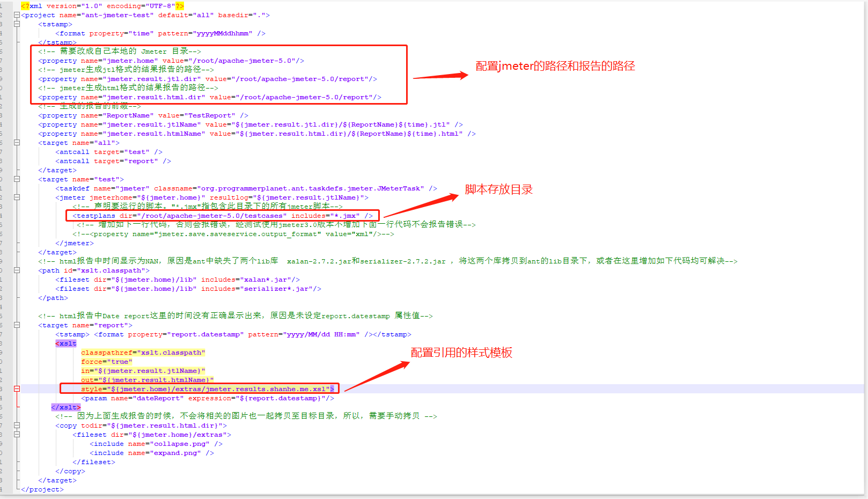Image resolution: width=868 pixels, height=499 pixels.
Task: Click the include name="collapse.png" line
Action: 156,444
